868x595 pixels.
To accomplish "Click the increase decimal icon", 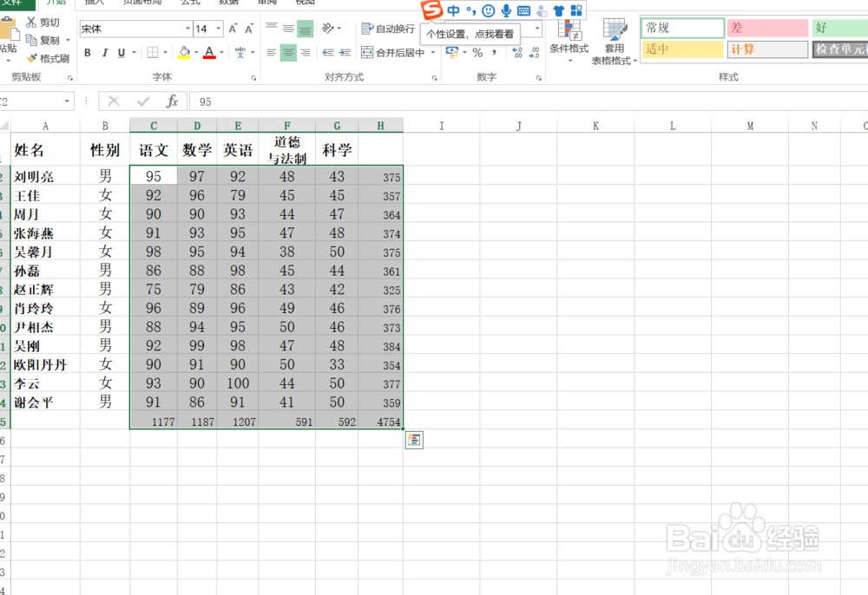I will [x=517, y=53].
